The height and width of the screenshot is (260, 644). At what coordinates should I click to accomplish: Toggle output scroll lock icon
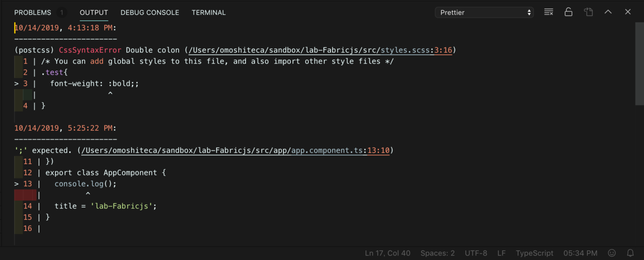tap(568, 12)
